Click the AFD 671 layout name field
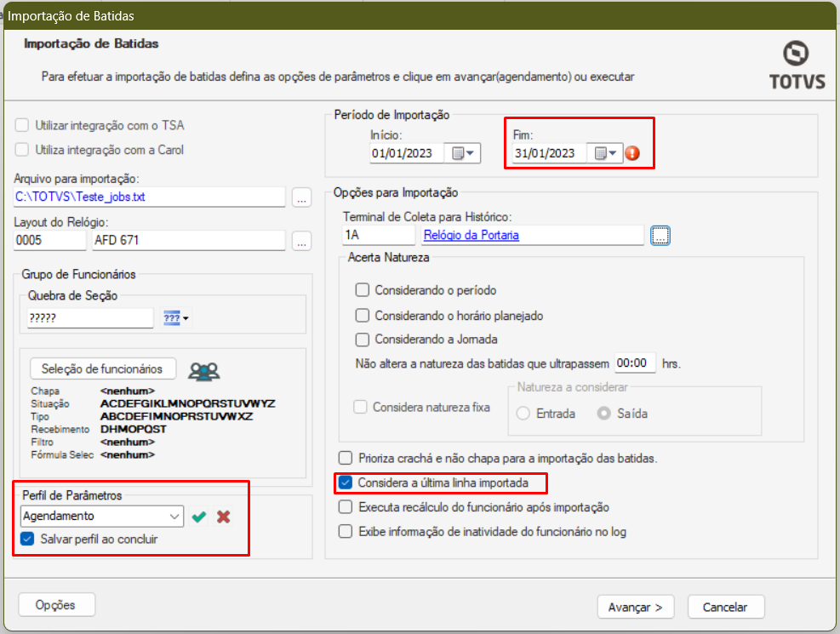This screenshot has width=840, height=634. coord(189,241)
